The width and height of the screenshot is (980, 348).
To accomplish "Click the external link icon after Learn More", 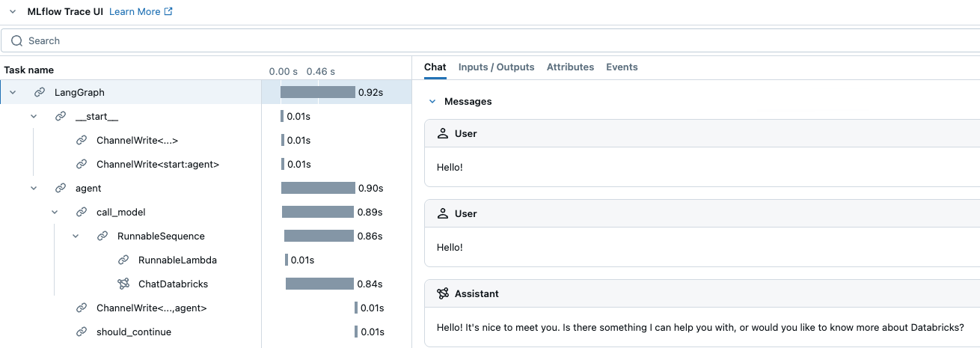I will [168, 12].
